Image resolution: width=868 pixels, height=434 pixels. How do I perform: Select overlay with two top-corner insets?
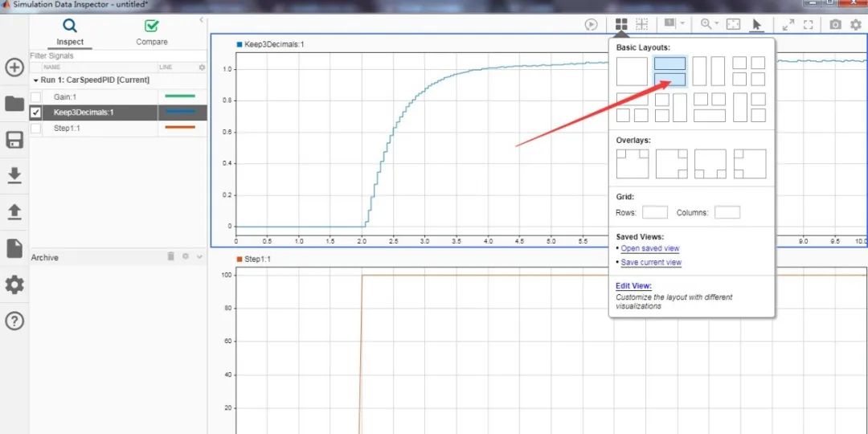point(633,164)
